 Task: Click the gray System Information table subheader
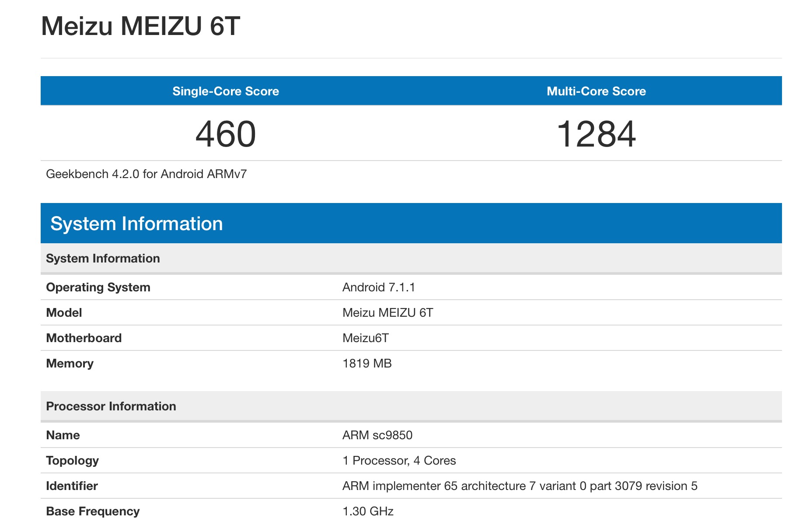(x=103, y=259)
